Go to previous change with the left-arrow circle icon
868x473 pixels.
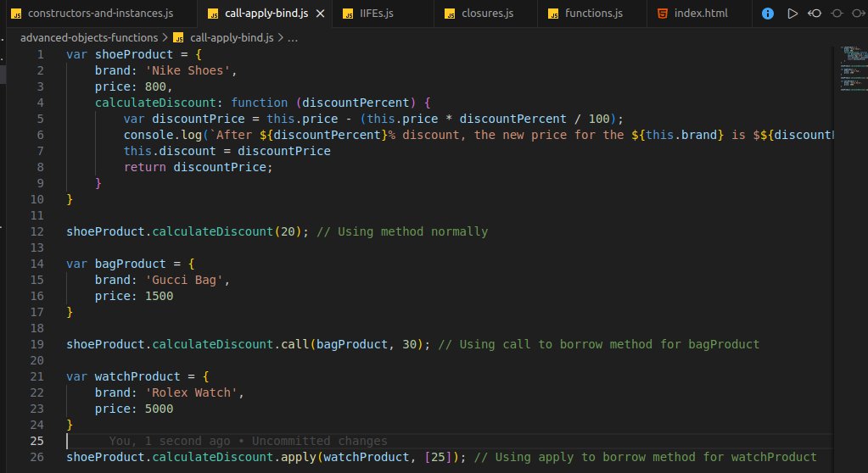pos(815,14)
